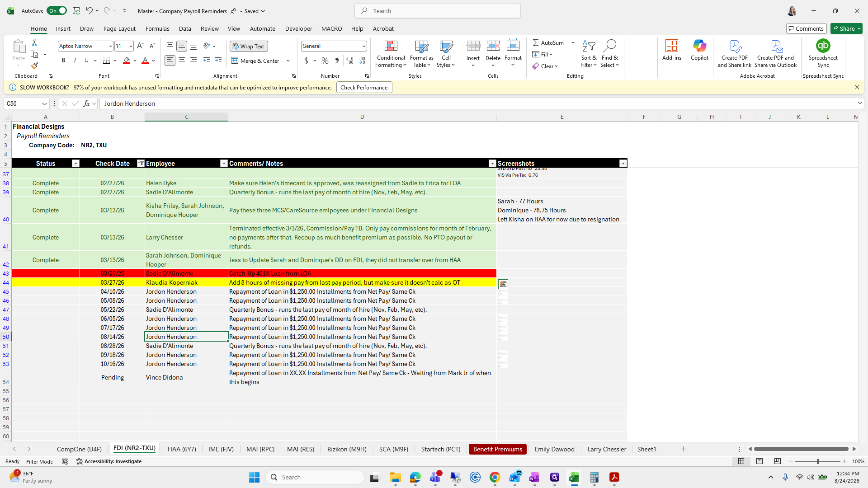Expand the font name Aptos Narrow dropdown
Viewport: 868px width, 488px height.
110,46
